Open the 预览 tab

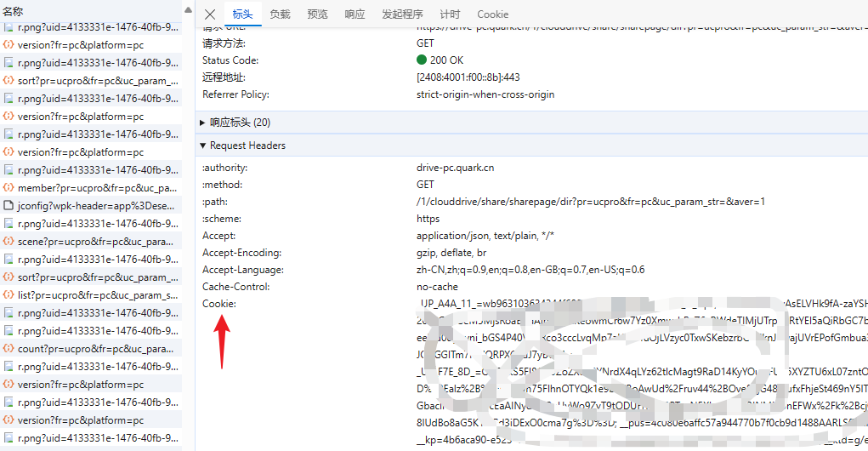[317, 14]
